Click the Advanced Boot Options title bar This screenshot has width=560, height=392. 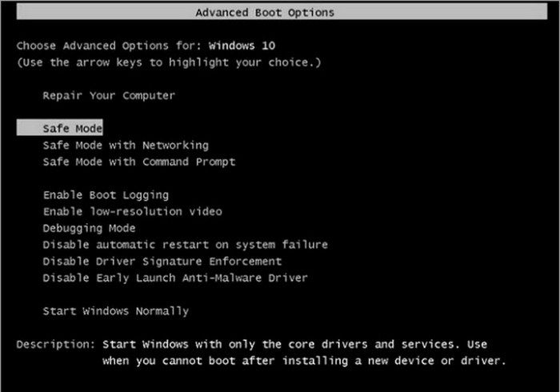click(x=282, y=12)
